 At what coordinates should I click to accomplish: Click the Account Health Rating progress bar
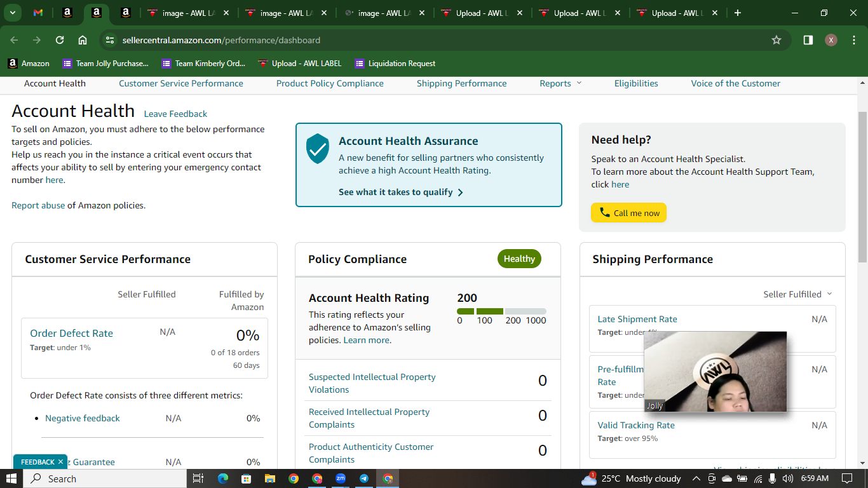click(501, 311)
